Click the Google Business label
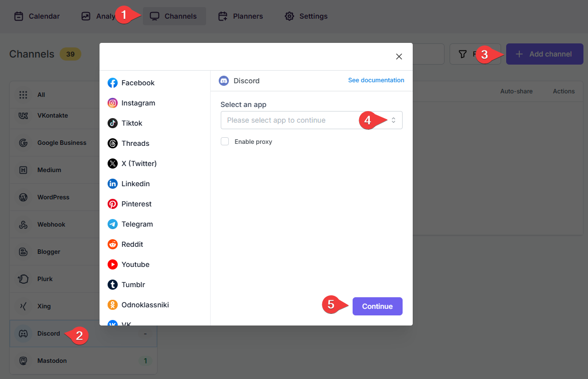 point(62,143)
